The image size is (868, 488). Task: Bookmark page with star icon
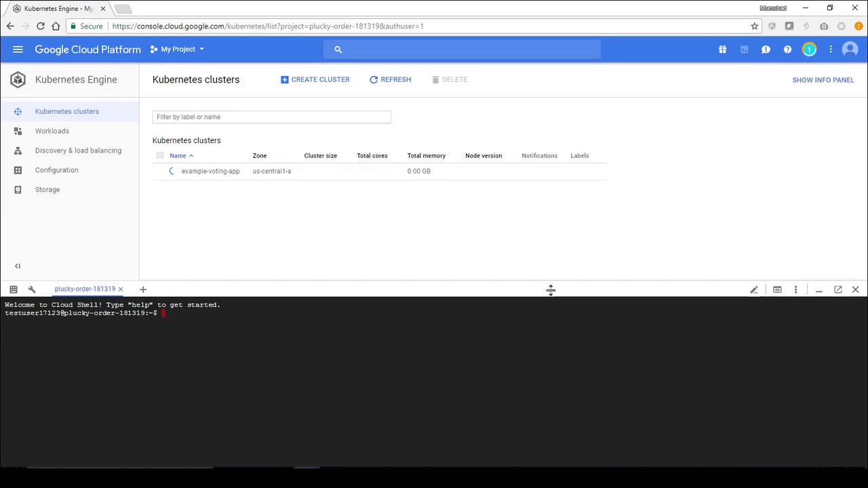click(754, 26)
